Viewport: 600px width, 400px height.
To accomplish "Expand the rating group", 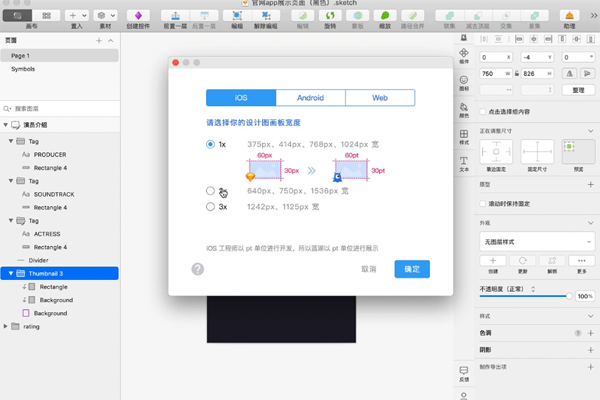I will click(5, 327).
